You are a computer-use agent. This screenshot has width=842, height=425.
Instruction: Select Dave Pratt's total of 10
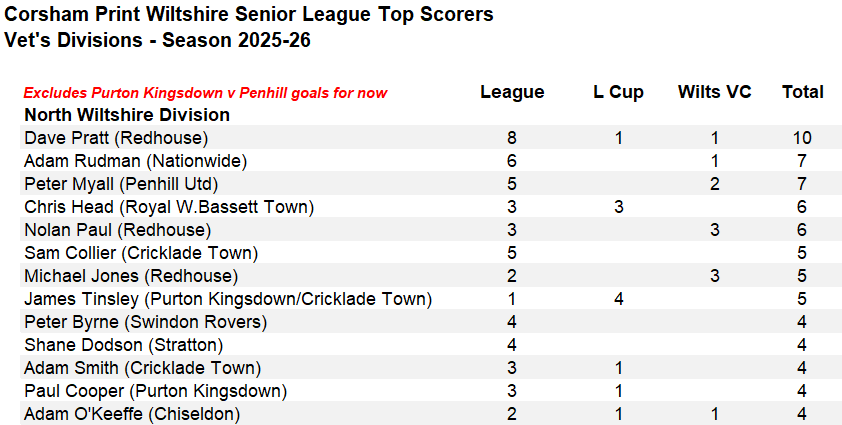(802, 138)
